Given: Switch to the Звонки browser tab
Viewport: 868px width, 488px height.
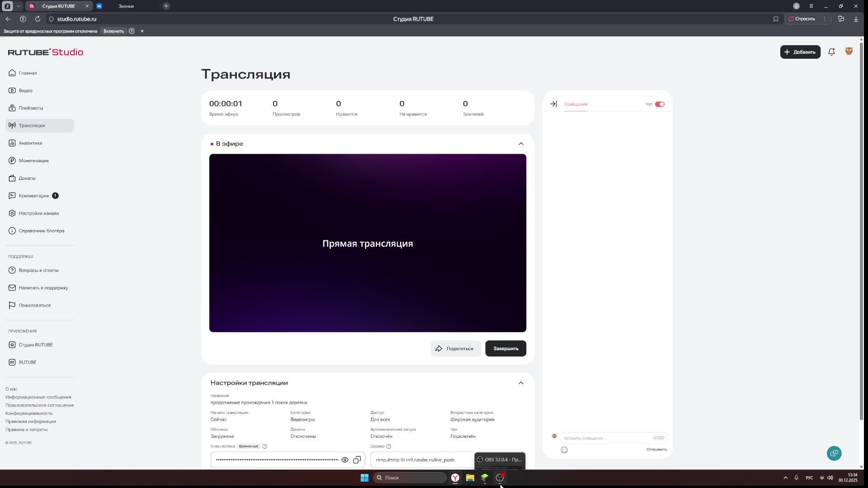Looking at the screenshot, I should click(126, 6).
